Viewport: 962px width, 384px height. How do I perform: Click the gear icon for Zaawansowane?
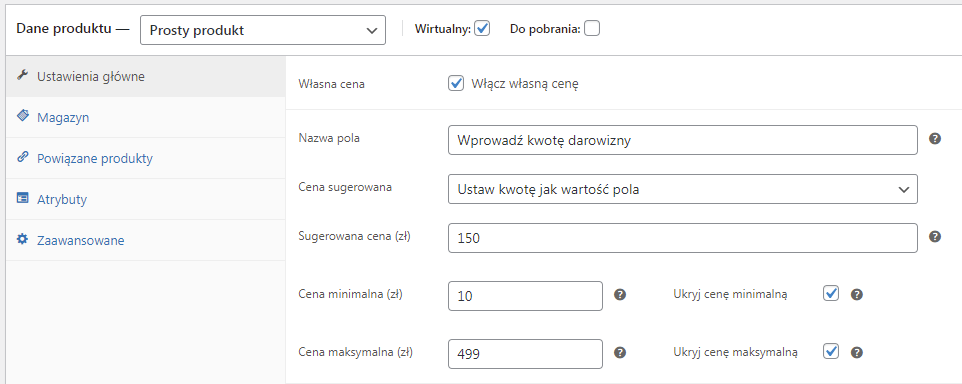click(x=23, y=239)
